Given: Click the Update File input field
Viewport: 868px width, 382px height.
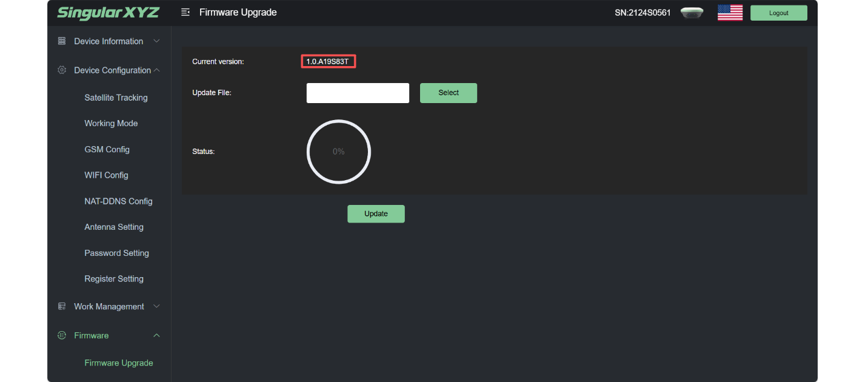Looking at the screenshot, I should [358, 93].
